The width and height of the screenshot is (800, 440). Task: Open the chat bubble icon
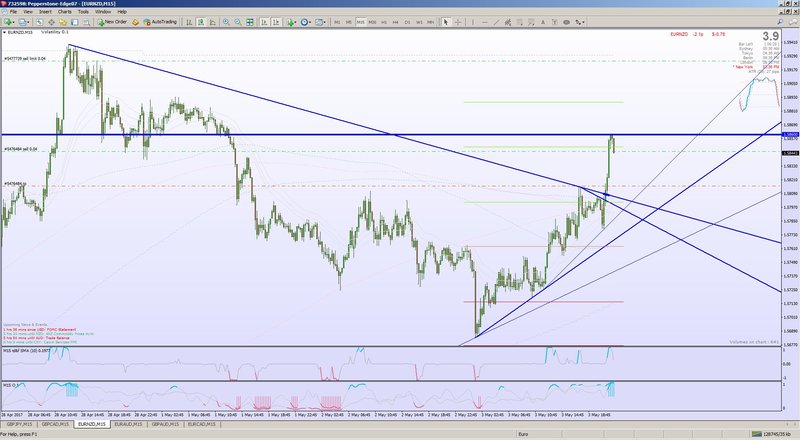792,22
